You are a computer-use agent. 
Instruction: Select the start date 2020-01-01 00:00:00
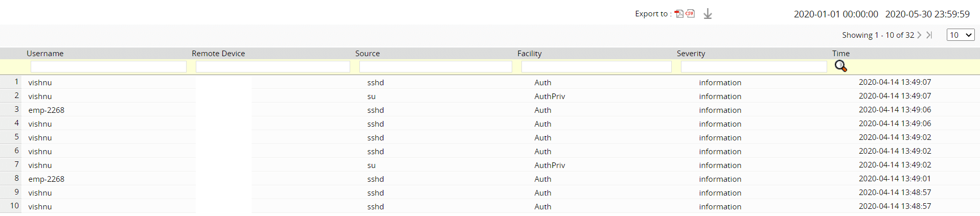coord(836,14)
